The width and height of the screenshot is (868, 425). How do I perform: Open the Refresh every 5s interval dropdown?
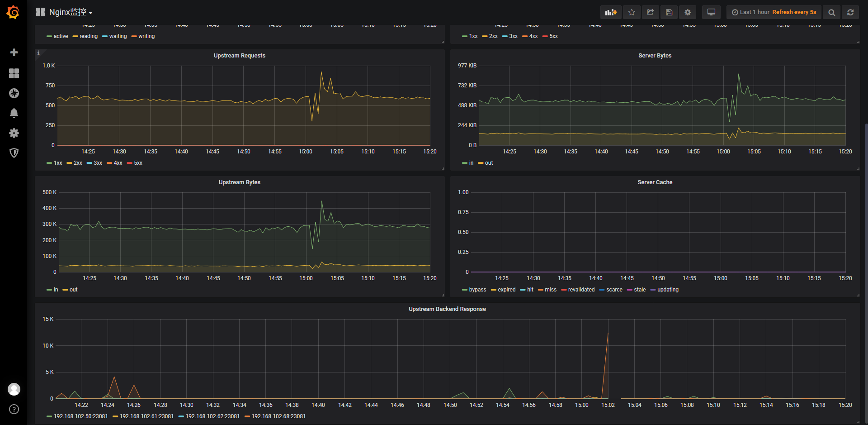pyautogui.click(x=794, y=12)
